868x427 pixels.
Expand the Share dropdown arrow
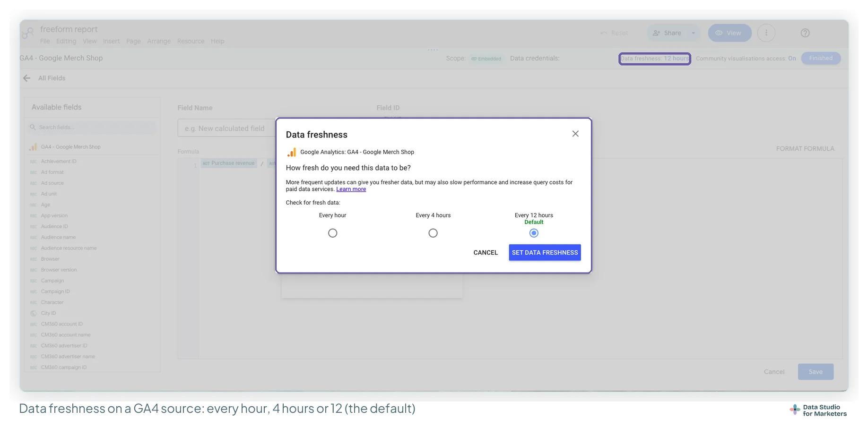[693, 33]
